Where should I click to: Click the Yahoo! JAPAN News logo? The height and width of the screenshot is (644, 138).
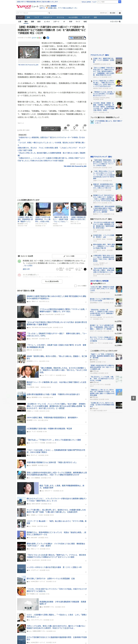click(x=27, y=7)
